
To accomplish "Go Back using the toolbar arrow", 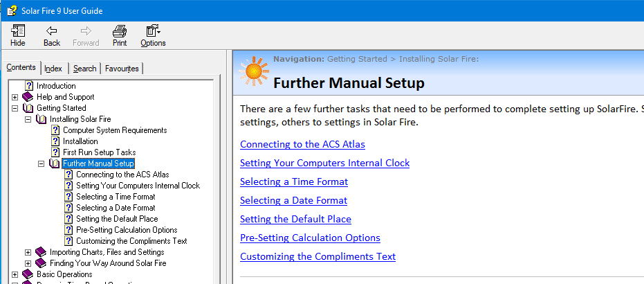I will 52,36.
